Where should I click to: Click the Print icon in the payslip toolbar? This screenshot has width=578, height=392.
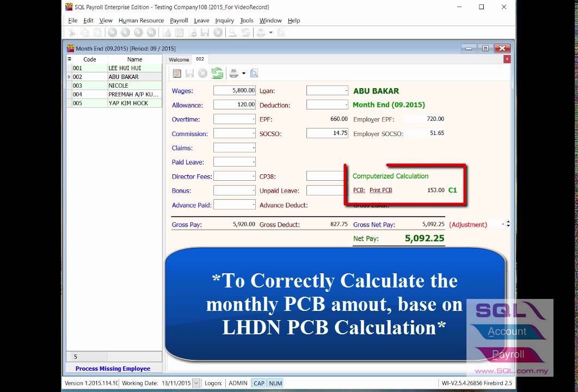click(x=233, y=73)
